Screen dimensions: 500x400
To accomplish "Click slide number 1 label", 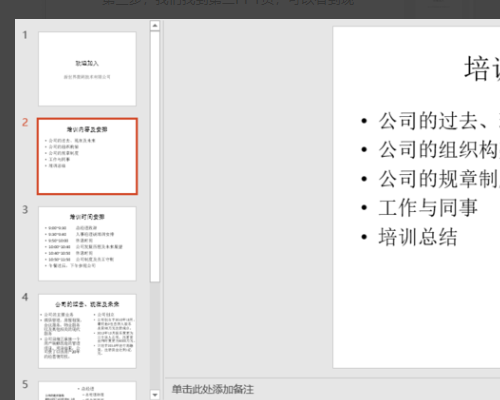I will (x=25, y=35).
